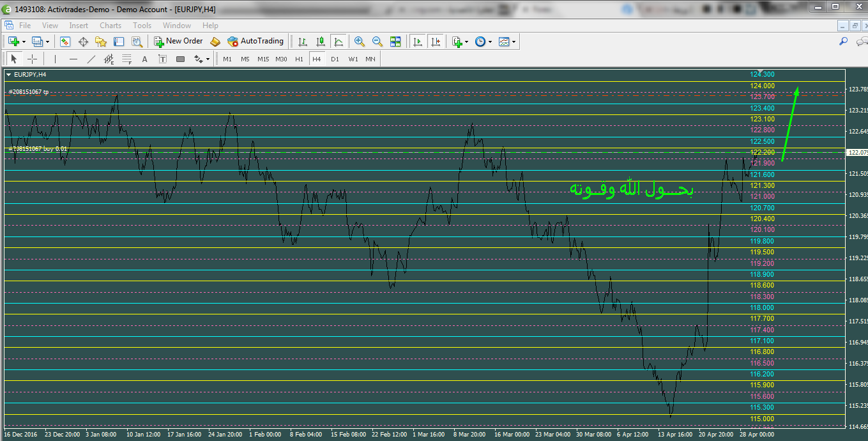Open the Indicators list dropdown arrow
The height and width of the screenshot is (441, 868).
[467, 42]
